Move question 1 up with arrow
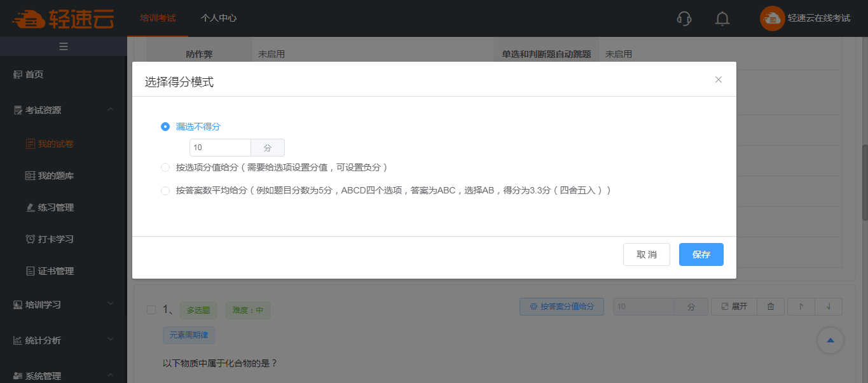The image size is (868, 383). pos(801,307)
